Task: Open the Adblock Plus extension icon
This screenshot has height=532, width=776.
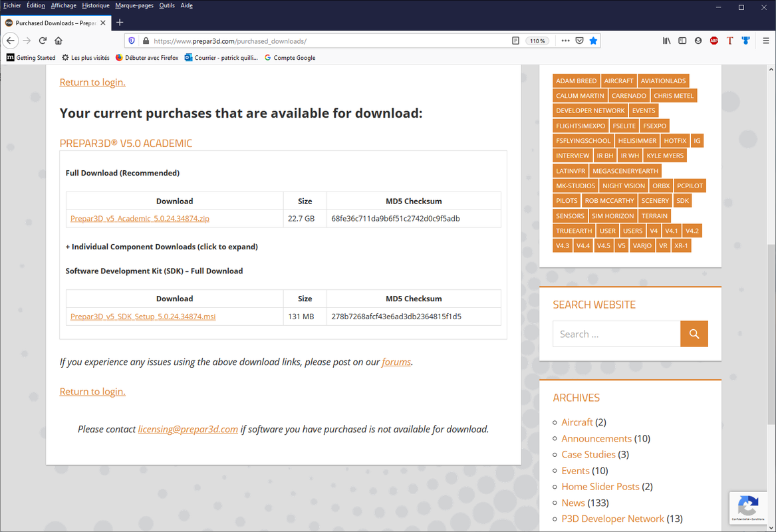Action: point(714,41)
